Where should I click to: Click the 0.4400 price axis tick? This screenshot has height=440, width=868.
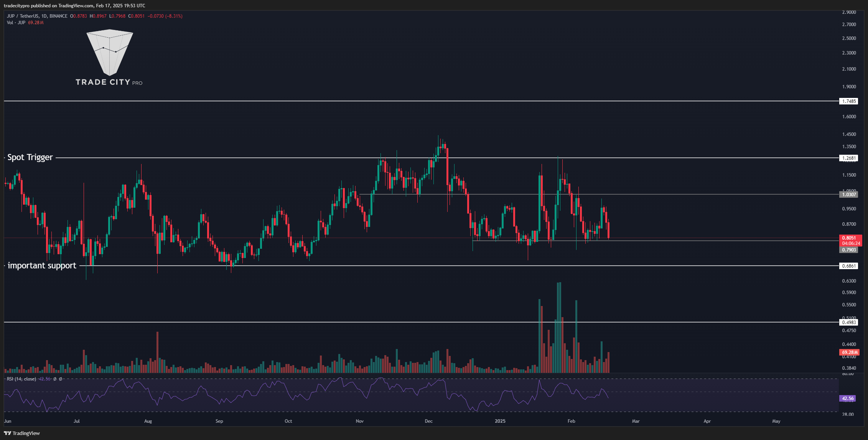click(x=849, y=344)
